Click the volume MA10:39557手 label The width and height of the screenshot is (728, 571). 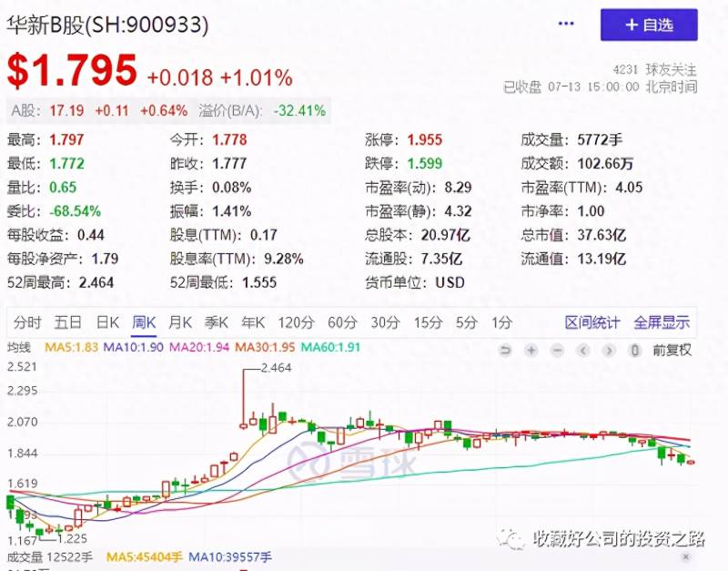[230, 556]
